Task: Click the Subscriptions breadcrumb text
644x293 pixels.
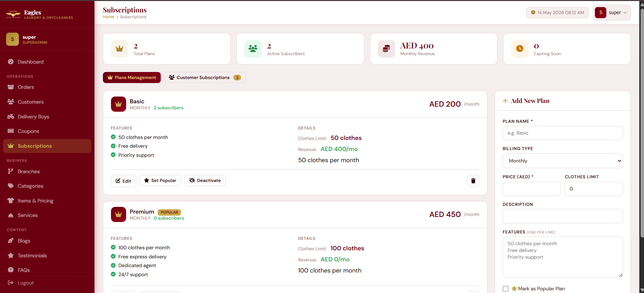Action: pyautogui.click(x=133, y=17)
